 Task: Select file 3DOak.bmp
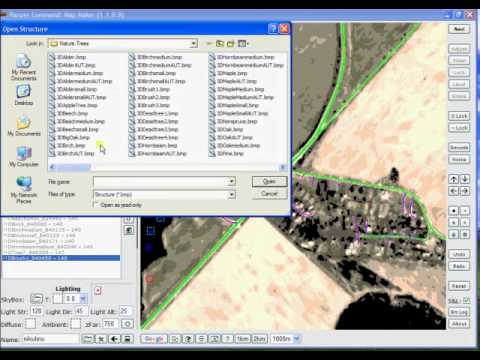pyautogui.click(x=230, y=129)
